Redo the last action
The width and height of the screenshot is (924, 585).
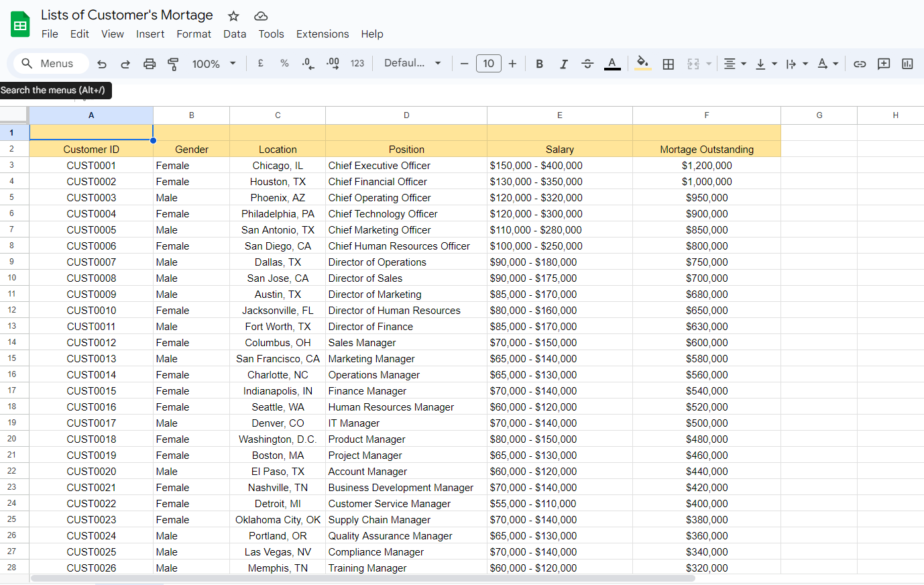click(x=125, y=64)
